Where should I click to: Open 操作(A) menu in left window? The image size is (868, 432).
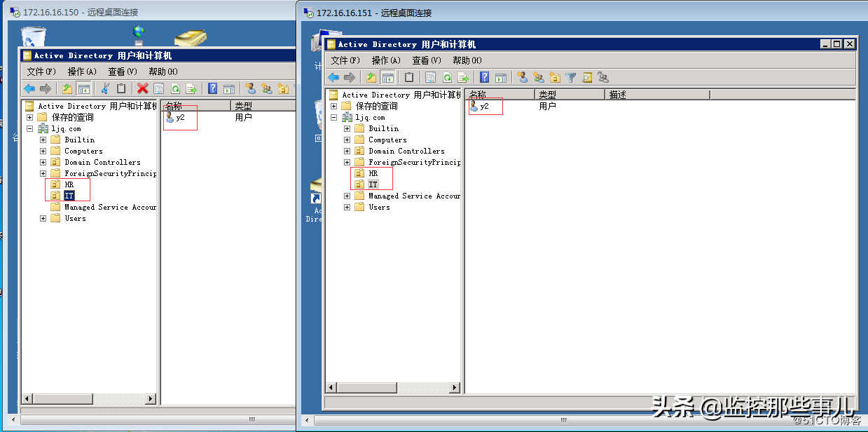[82, 72]
